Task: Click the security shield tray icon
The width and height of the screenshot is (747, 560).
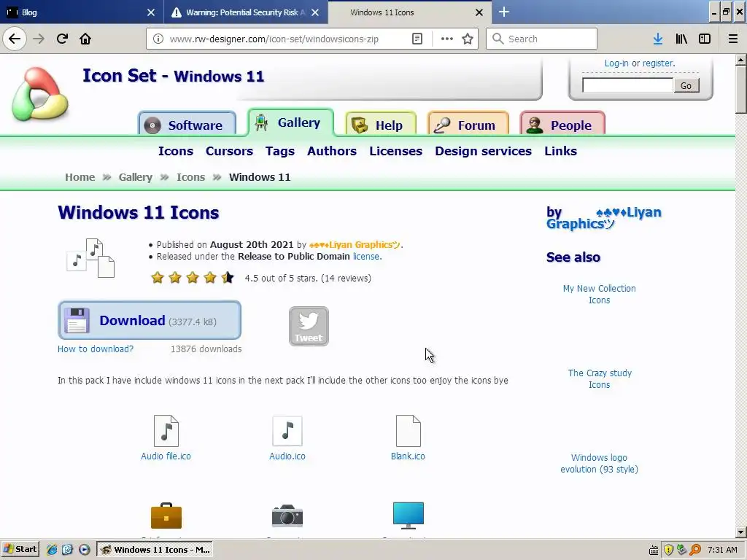Action: (x=668, y=550)
